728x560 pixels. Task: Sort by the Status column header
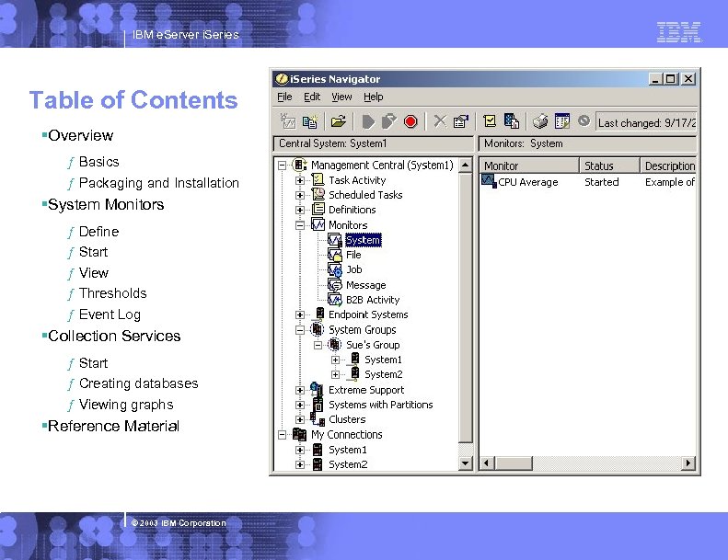[x=609, y=166]
